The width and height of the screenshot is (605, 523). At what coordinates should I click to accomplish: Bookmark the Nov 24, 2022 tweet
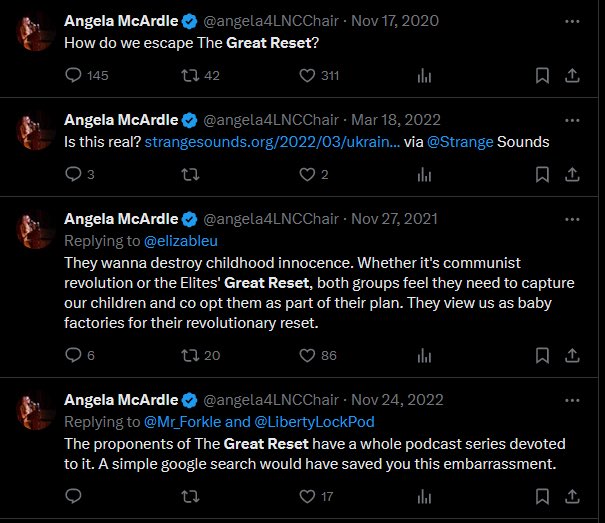pos(542,496)
